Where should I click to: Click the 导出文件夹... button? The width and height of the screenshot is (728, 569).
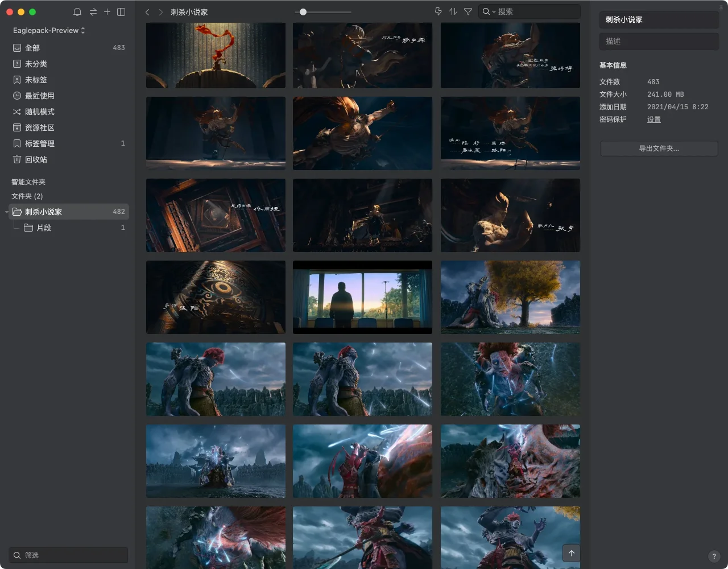point(659,149)
